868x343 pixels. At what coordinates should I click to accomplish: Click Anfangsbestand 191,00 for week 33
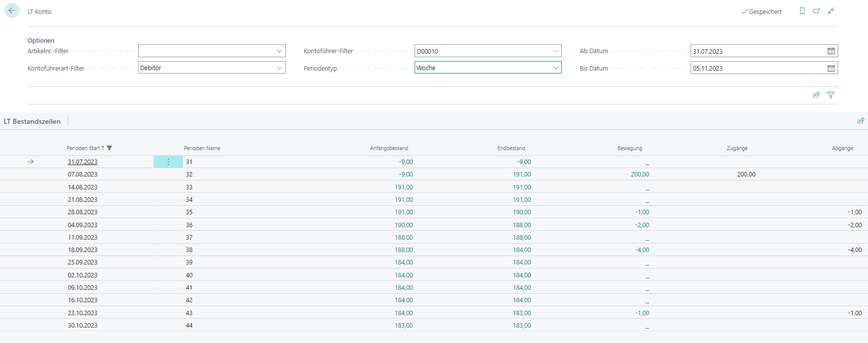coord(404,187)
